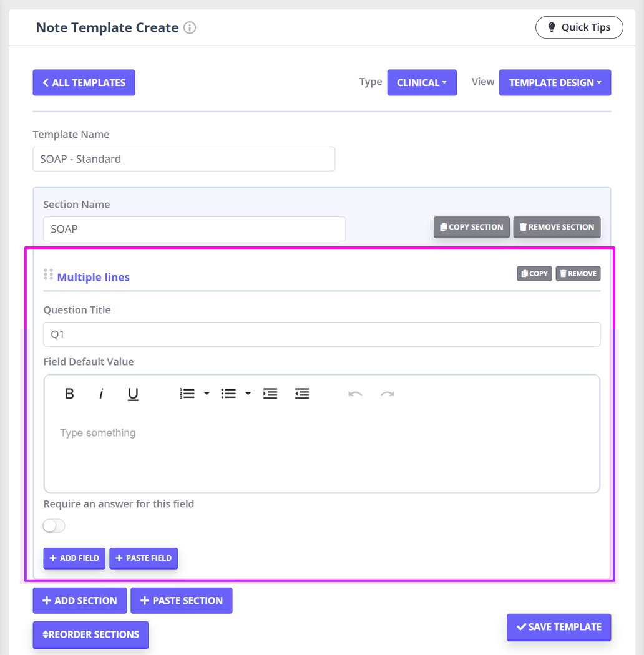The image size is (644, 655).
Task: Go back to ALL TEMPLATES
Action: tap(84, 82)
